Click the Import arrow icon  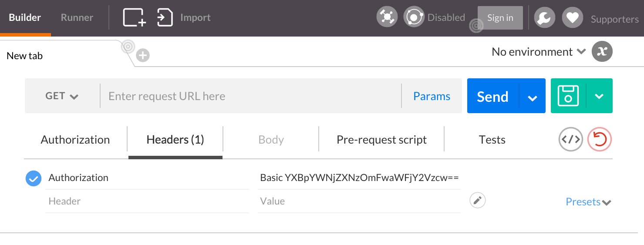(x=165, y=17)
